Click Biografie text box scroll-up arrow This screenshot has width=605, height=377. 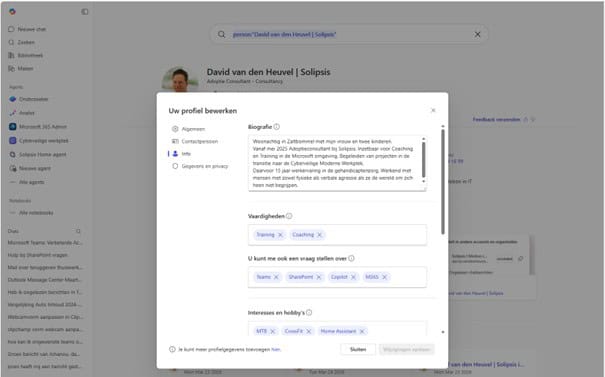[x=424, y=139]
